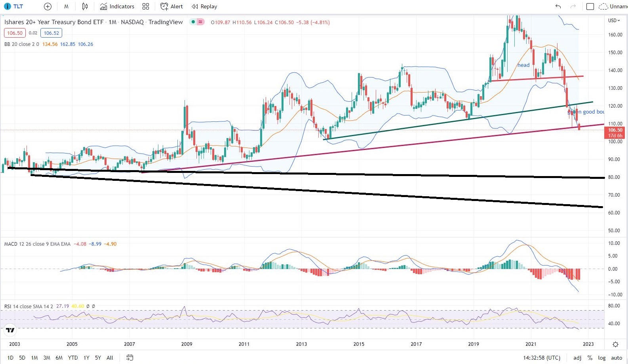Click the 80.00 price axis label in main pane

[x=614, y=177]
